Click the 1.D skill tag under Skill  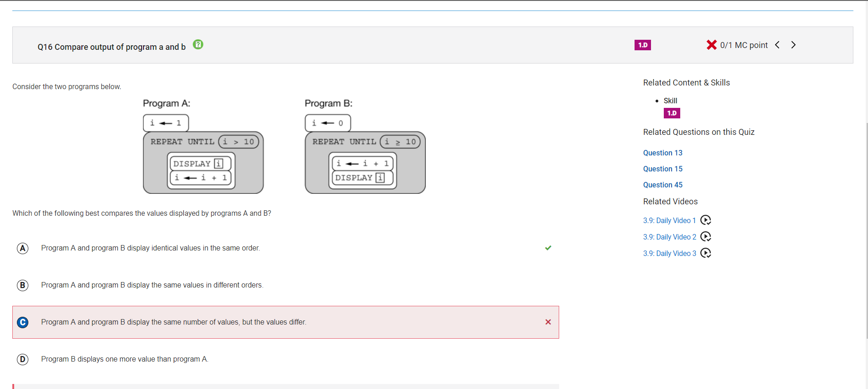click(x=672, y=113)
